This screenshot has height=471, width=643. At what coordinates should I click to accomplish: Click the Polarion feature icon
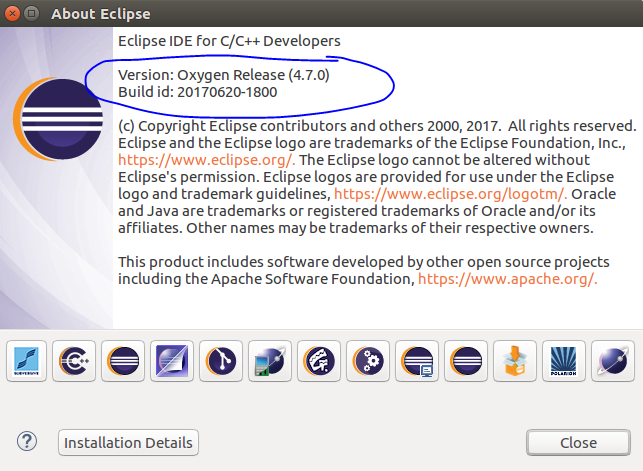(564, 361)
